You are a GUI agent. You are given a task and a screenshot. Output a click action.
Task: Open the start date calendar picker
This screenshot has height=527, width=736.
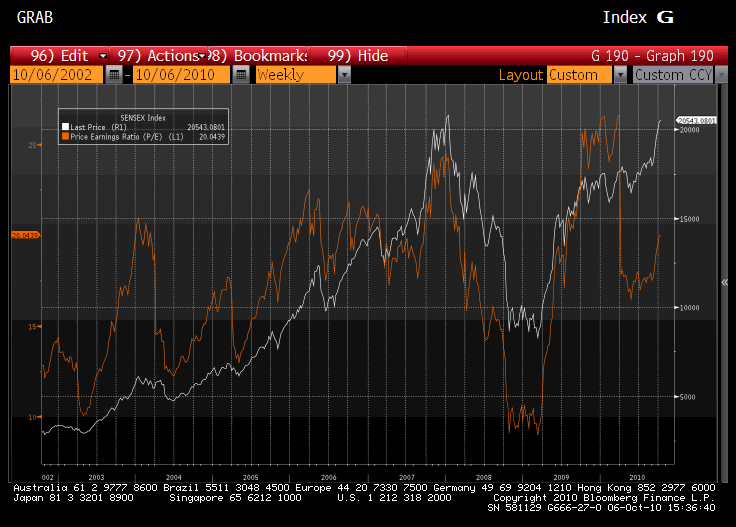tap(114, 75)
